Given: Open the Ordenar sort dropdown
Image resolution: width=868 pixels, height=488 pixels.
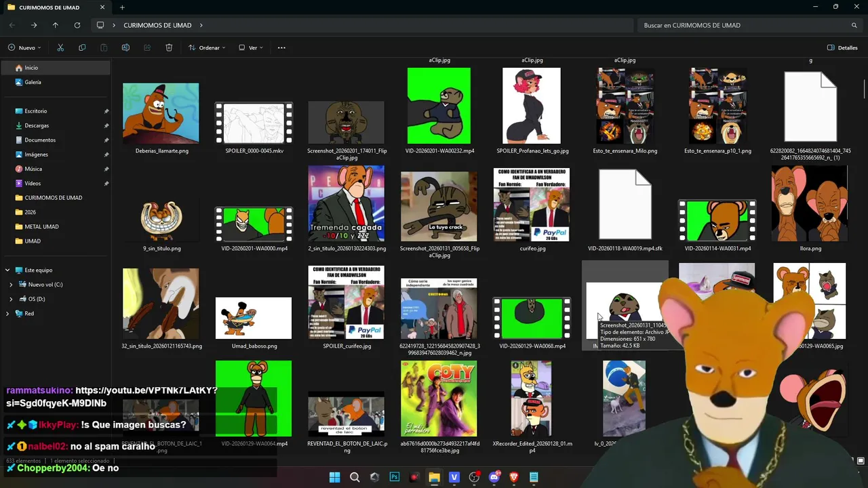Looking at the screenshot, I should (x=205, y=47).
